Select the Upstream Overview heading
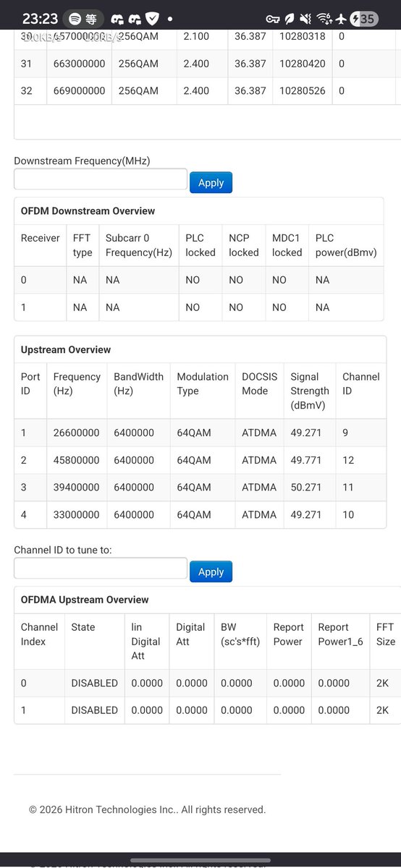This screenshot has height=868, width=401. 66,349
